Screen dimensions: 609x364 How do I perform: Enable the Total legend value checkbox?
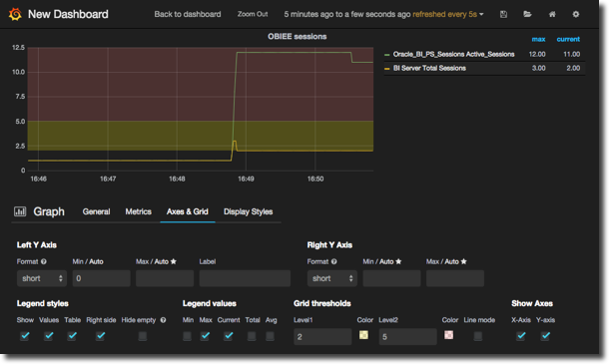pyautogui.click(x=252, y=336)
